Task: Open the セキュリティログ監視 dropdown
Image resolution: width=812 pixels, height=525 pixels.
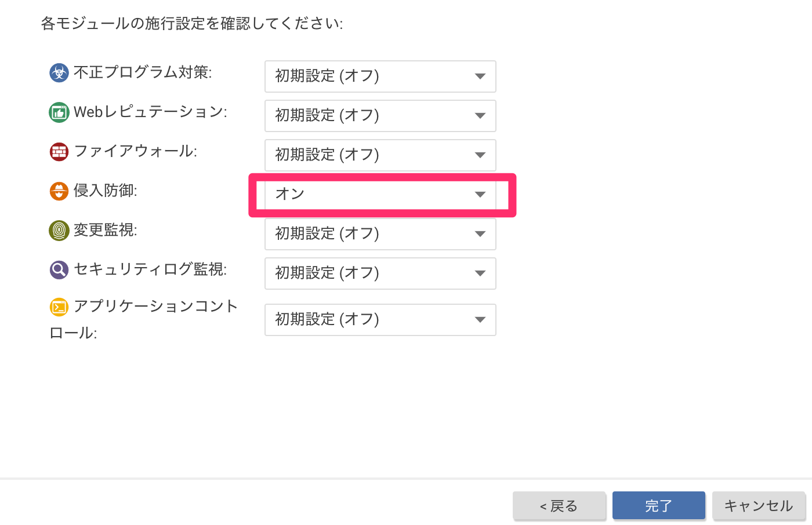Action: tap(380, 274)
